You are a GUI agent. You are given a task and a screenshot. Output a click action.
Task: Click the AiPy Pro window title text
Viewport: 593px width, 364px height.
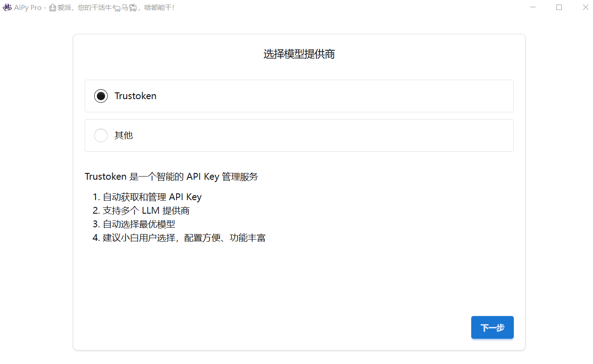click(94, 8)
